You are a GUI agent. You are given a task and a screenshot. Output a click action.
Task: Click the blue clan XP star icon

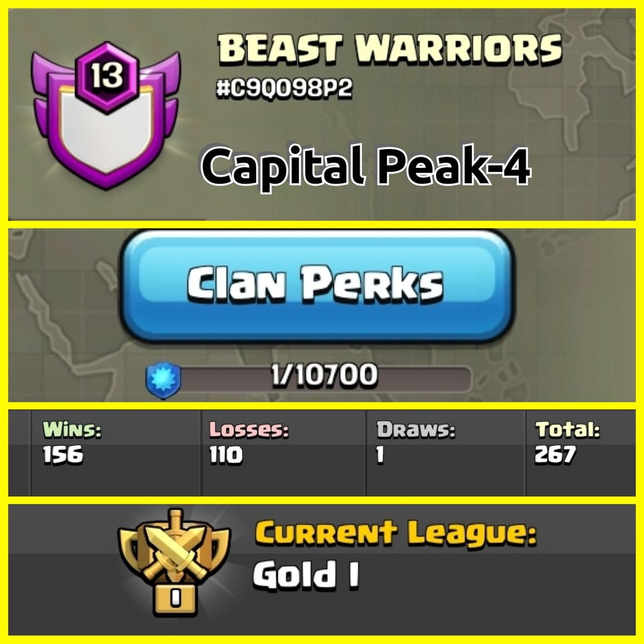(x=164, y=380)
